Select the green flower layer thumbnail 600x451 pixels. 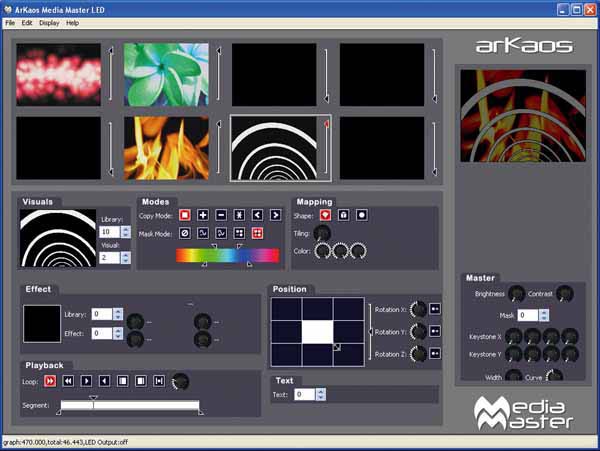click(166, 74)
